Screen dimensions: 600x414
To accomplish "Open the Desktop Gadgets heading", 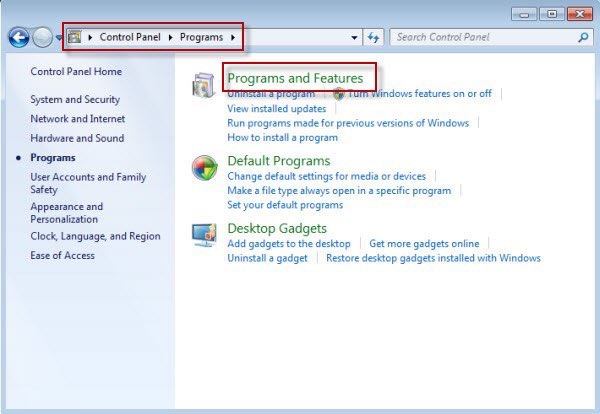I will click(277, 228).
